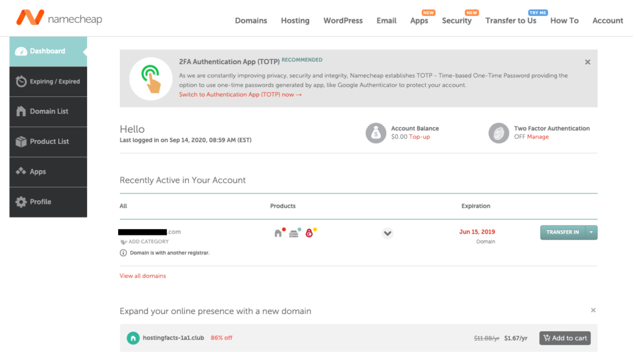Open the Domain List sidebar section
This screenshot has height=364, width=633.
pos(48,111)
